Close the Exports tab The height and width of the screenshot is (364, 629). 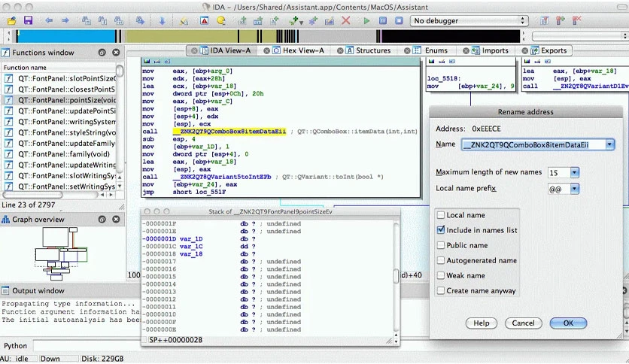[524, 50]
